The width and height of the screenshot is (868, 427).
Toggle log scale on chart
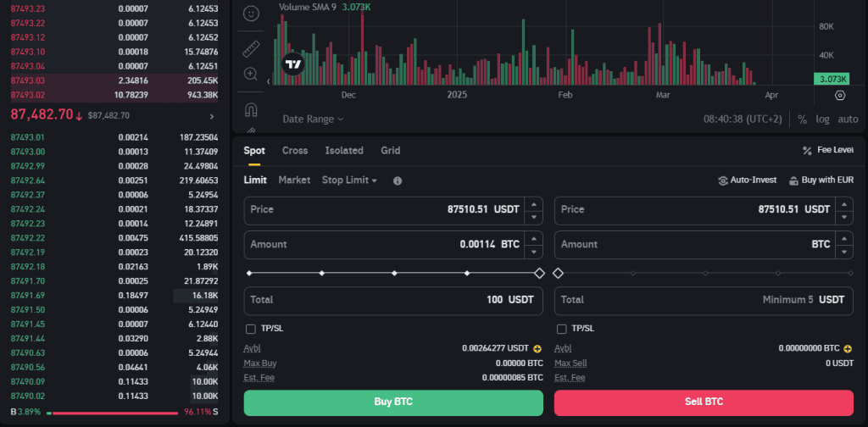pyautogui.click(x=822, y=119)
